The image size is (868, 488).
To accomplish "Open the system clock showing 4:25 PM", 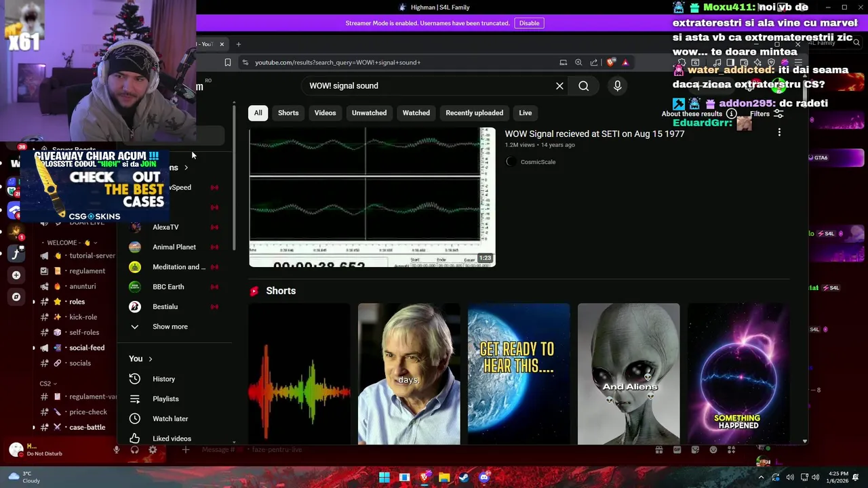I will point(838,477).
